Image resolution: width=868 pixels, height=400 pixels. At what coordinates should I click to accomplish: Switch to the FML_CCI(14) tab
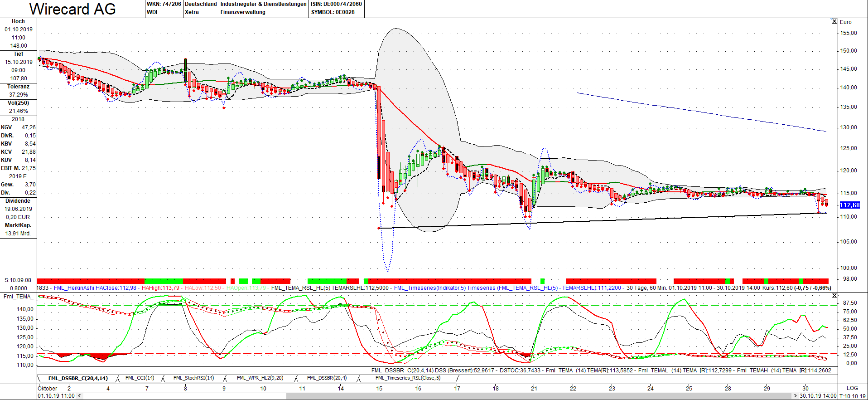click(x=140, y=378)
